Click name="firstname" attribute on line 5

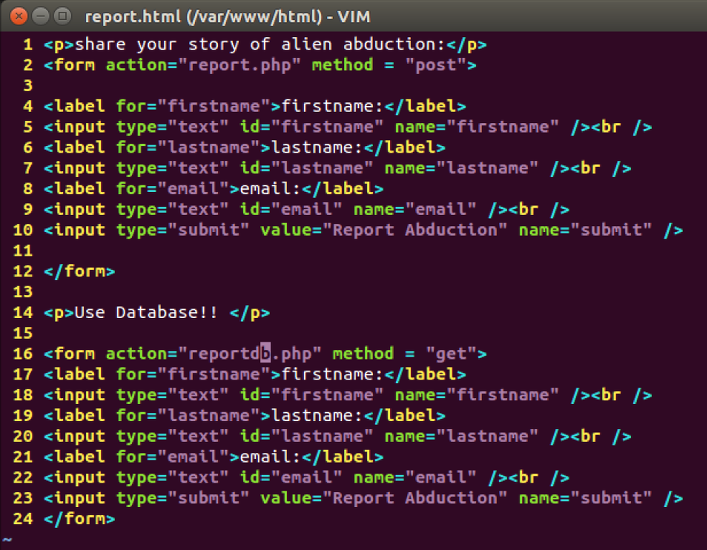[x=477, y=127]
